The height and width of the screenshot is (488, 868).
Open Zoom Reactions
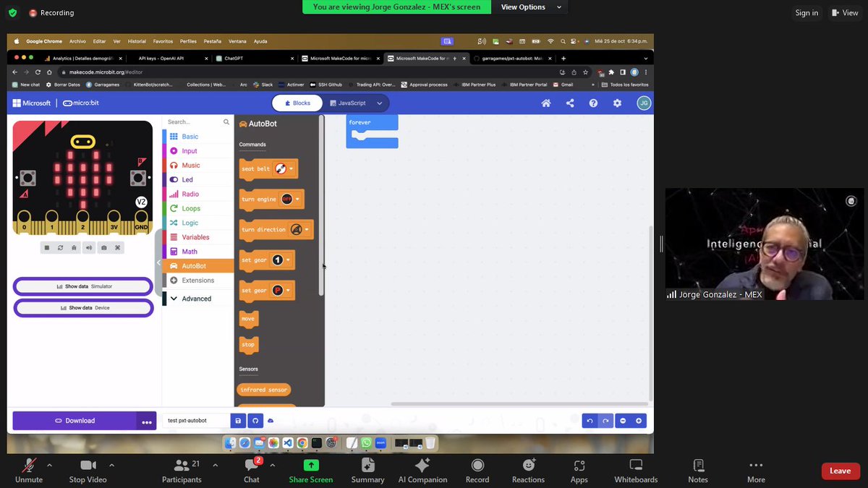tap(529, 471)
